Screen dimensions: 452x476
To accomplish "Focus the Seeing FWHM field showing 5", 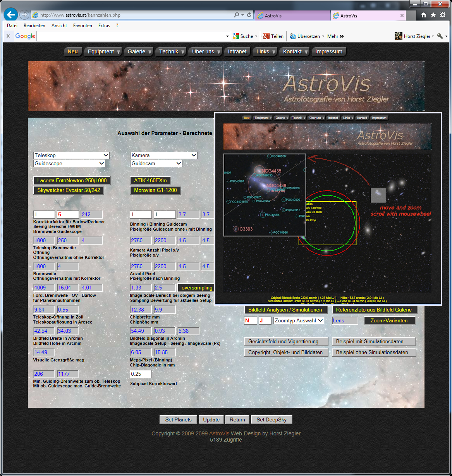I will 67,214.
